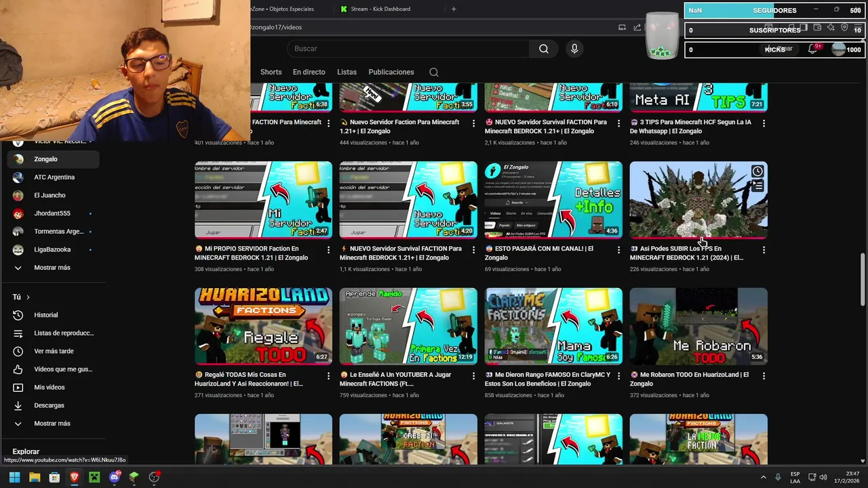The image size is (868, 488).
Task: Open File Explorer from the taskbar
Action: [35, 477]
